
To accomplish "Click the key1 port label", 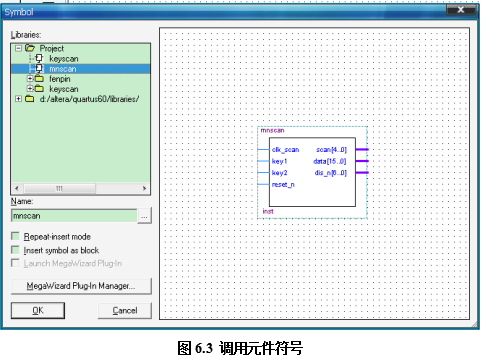I will [279, 161].
